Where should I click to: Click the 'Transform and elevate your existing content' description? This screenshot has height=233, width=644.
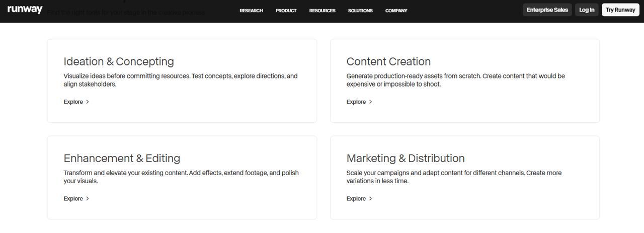(181, 177)
